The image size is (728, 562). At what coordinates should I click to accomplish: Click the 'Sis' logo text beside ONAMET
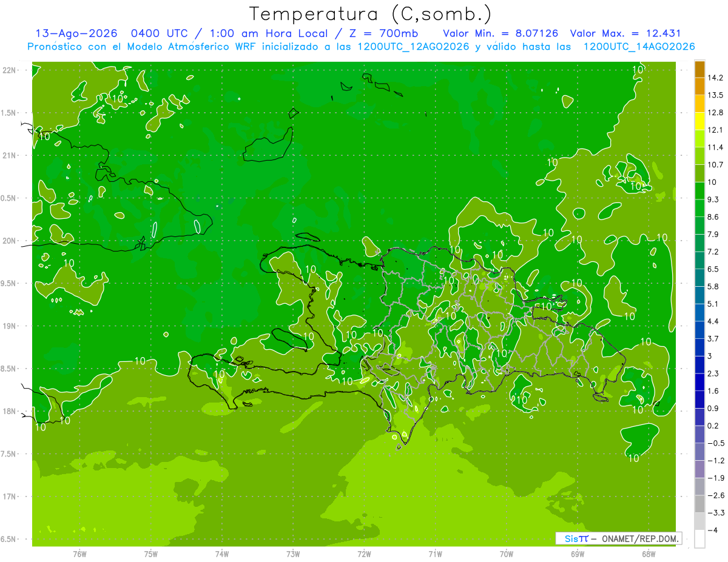pyautogui.click(x=571, y=538)
